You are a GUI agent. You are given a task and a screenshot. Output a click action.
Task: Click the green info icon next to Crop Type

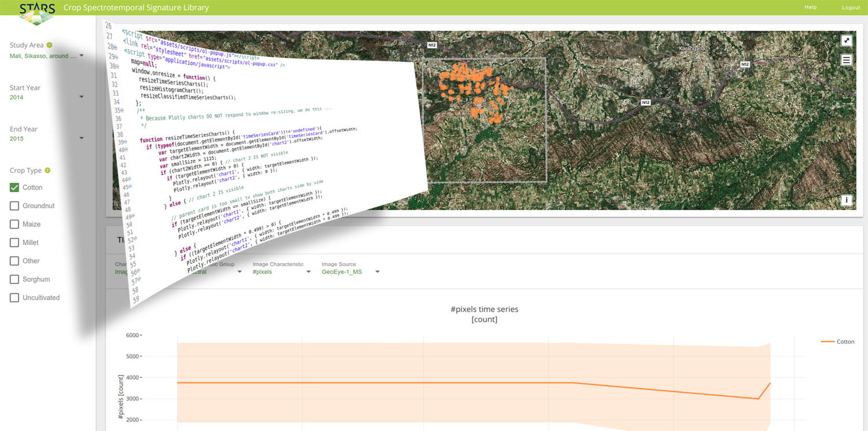tap(47, 170)
